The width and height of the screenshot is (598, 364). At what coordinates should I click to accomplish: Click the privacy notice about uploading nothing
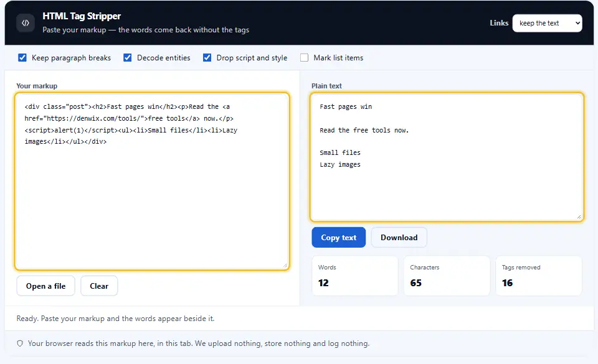click(x=199, y=343)
